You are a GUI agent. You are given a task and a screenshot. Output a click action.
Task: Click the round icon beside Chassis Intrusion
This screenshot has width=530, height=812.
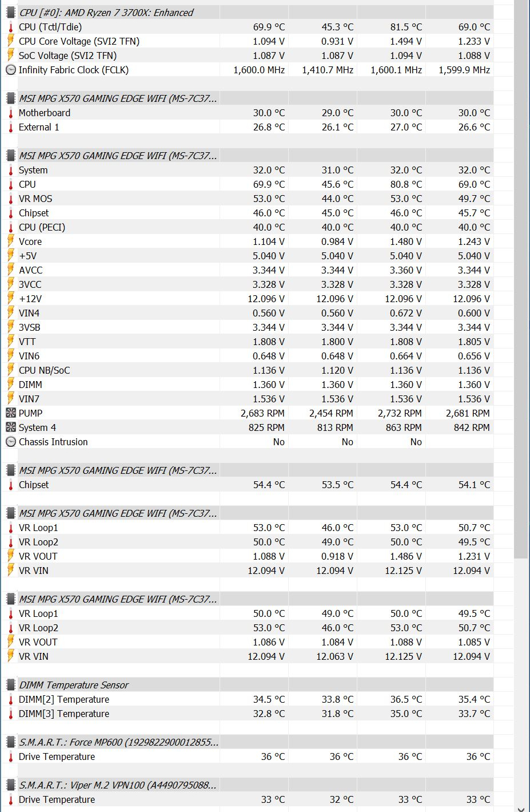10,442
